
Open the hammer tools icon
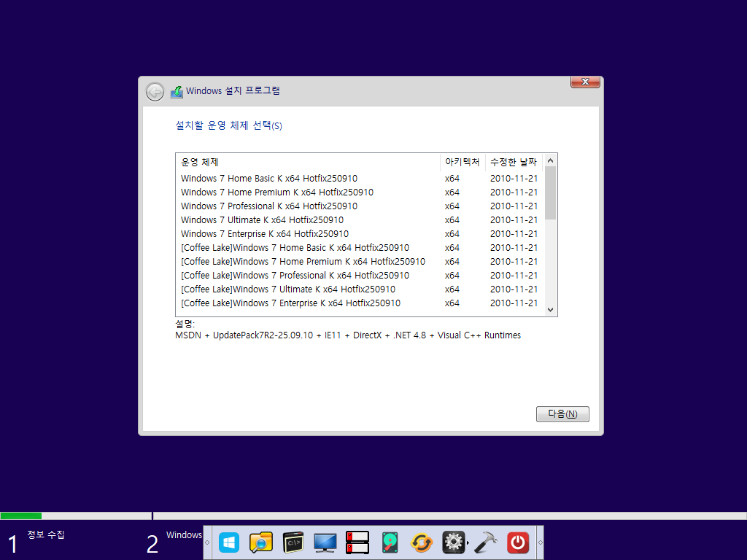pyautogui.click(x=486, y=542)
